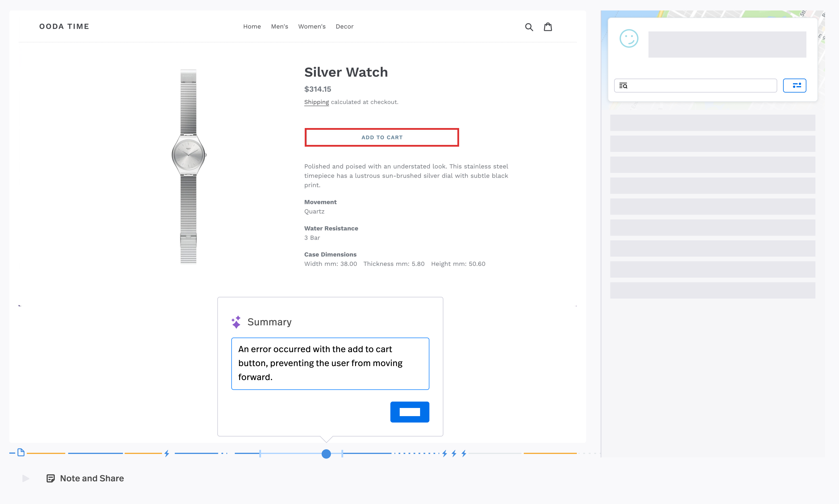Viewport: 839px width, 504px height.
Task: Open the Decor navigation item
Action: 344,26
